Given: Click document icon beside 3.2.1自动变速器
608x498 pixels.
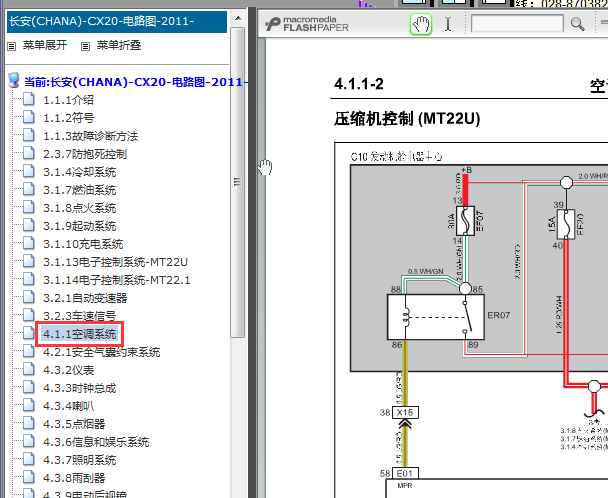Looking at the screenshot, I should tap(29, 297).
